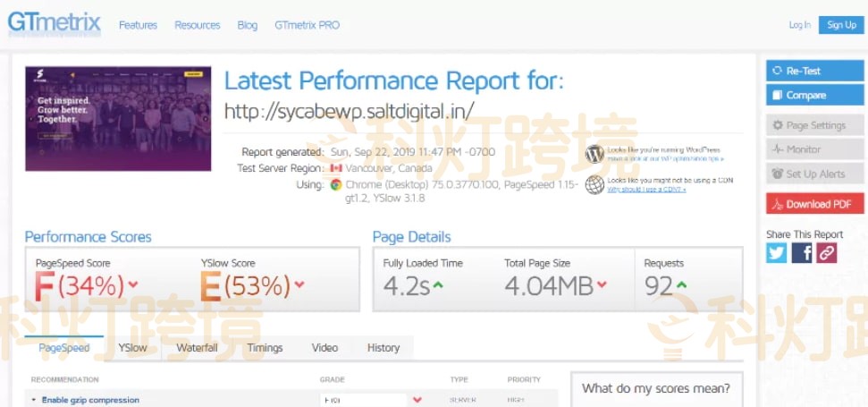Click the gzip compression grade chevron

tap(417, 400)
